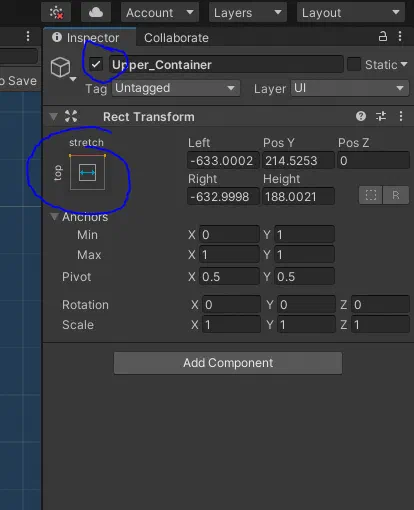Click Rotation X field
The width and height of the screenshot is (414, 510).
pyautogui.click(x=231, y=305)
